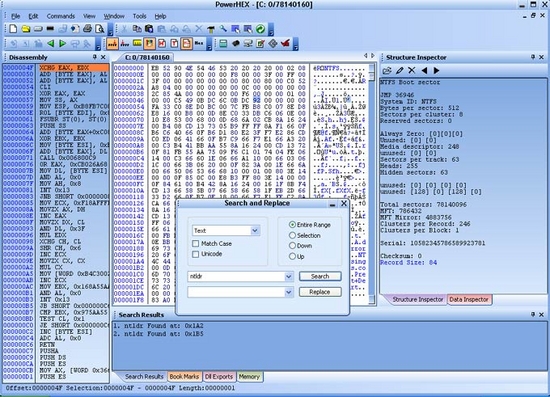The width and height of the screenshot is (550, 397).
Task: Switch to the Dll Exports tab
Action: pyautogui.click(x=219, y=377)
